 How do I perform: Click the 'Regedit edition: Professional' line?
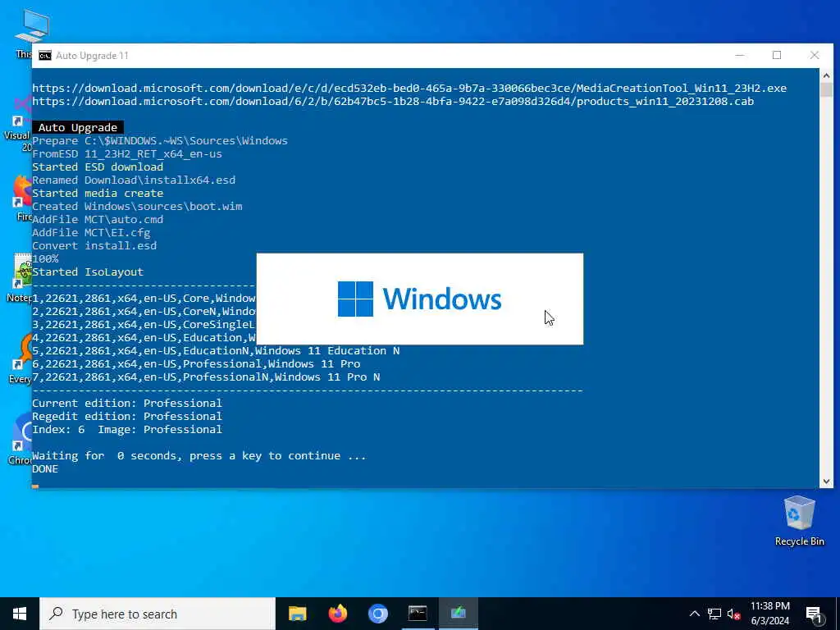pyautogui.click(x=127, y=416)
